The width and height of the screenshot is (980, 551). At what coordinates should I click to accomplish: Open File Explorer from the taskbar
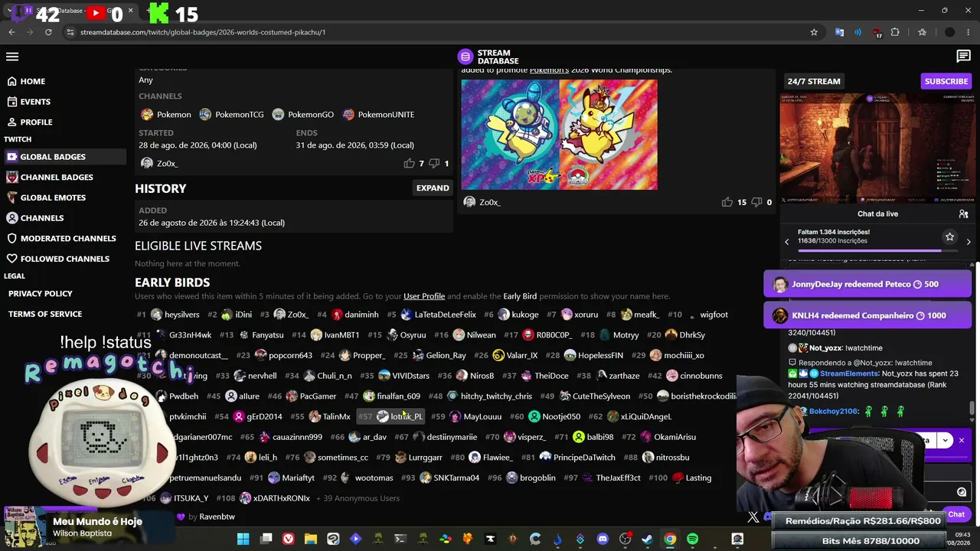pyautogui.click(x=311, y=540)
